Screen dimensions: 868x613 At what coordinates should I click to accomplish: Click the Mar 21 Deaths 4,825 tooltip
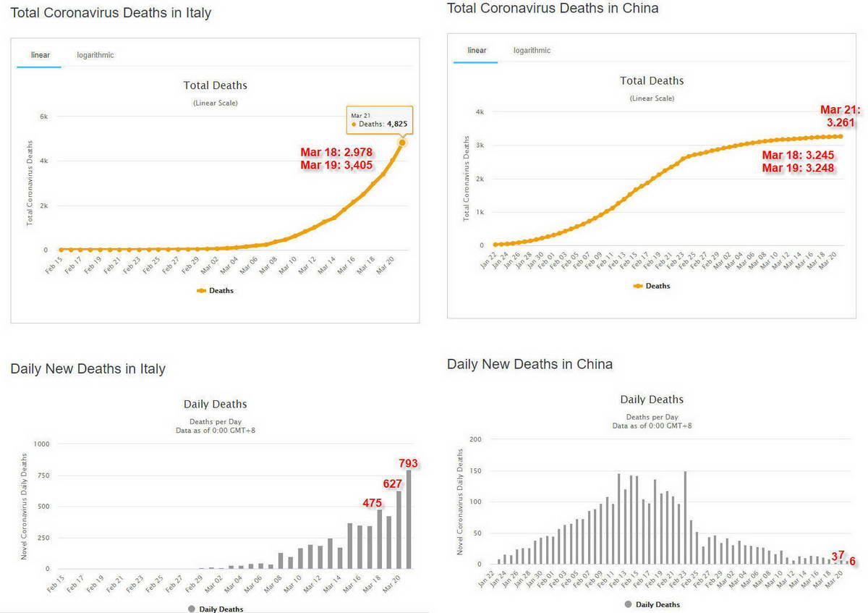pos(379,120)
